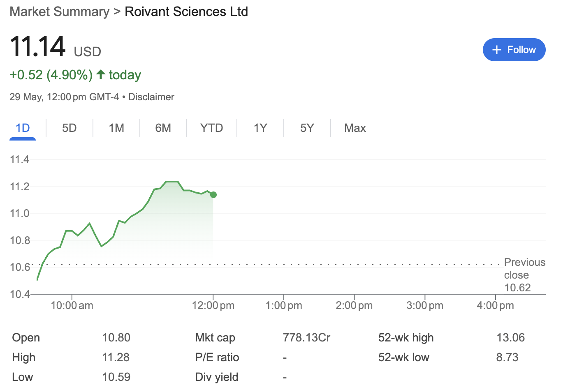The image size is (584, 392).
Task: Click the Open value 10.80
Action: 116,338
